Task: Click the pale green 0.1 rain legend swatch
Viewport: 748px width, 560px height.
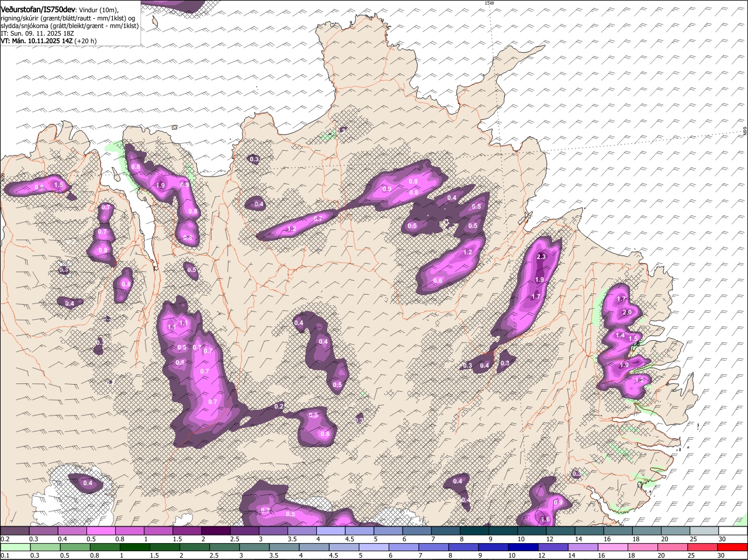Action: (x=15, y=548)
